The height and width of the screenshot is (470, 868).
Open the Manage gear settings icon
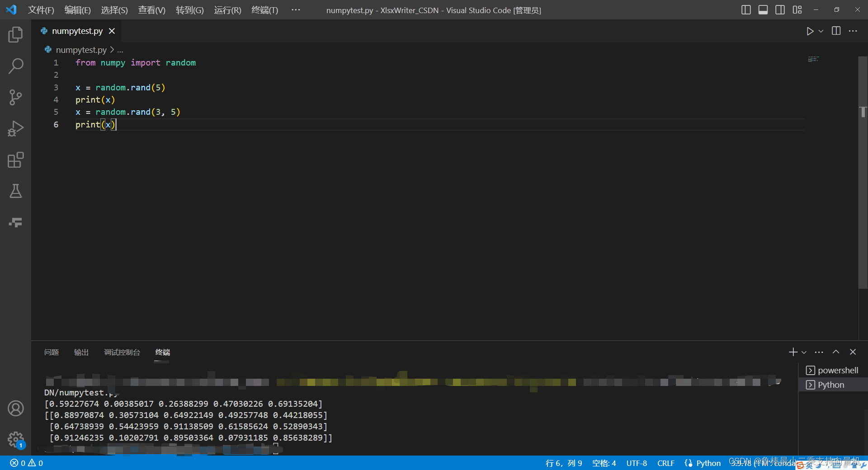pyautogui.click(x=15, y=439)
